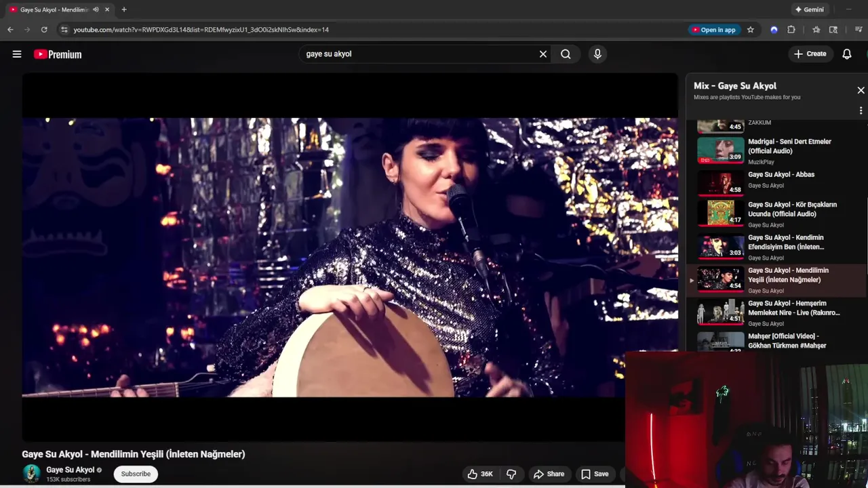Click the Open in app chip

click(713, 30)
